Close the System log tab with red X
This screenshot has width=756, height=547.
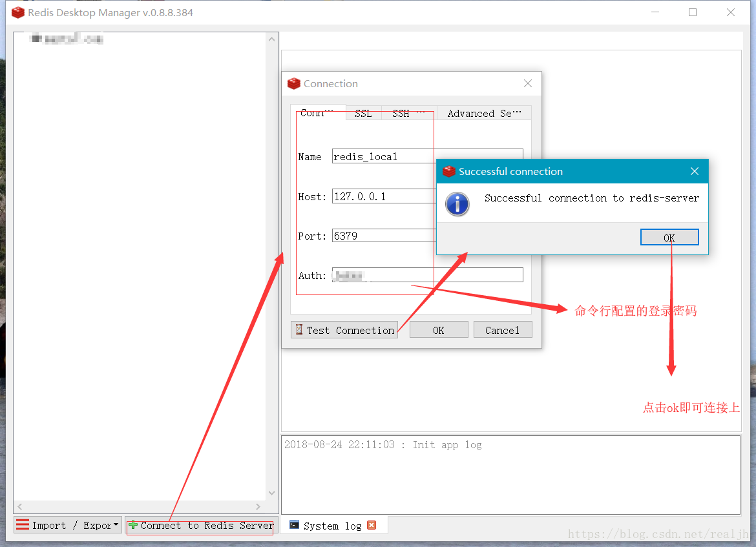tap(372, 525)
